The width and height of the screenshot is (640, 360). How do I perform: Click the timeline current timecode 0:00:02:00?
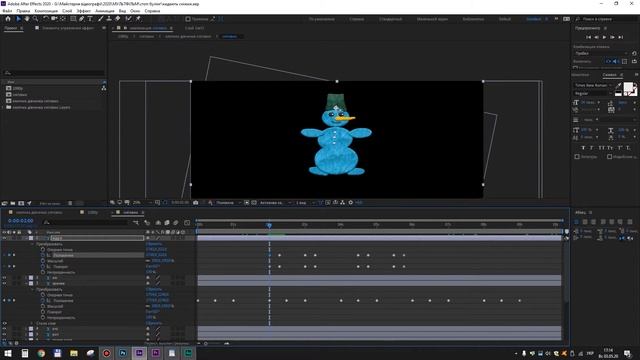(20, 221)
